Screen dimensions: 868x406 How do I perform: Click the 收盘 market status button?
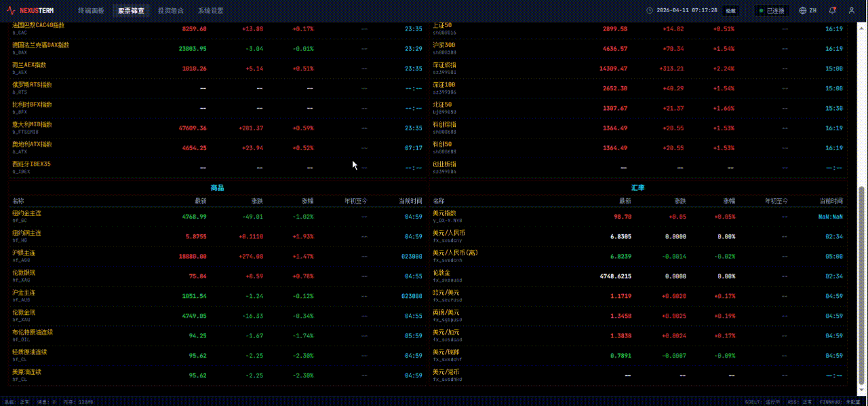tap(730, 11)
